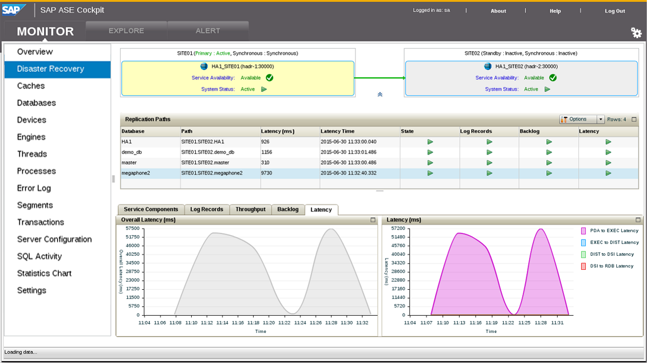Open the Log Records tab
The height and width of the screenshot is (363, 647).
click(x=207, y=209)
